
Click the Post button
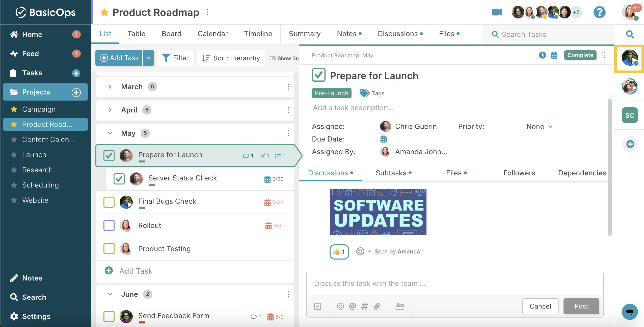pyautogui.click(x=581, y=306)
